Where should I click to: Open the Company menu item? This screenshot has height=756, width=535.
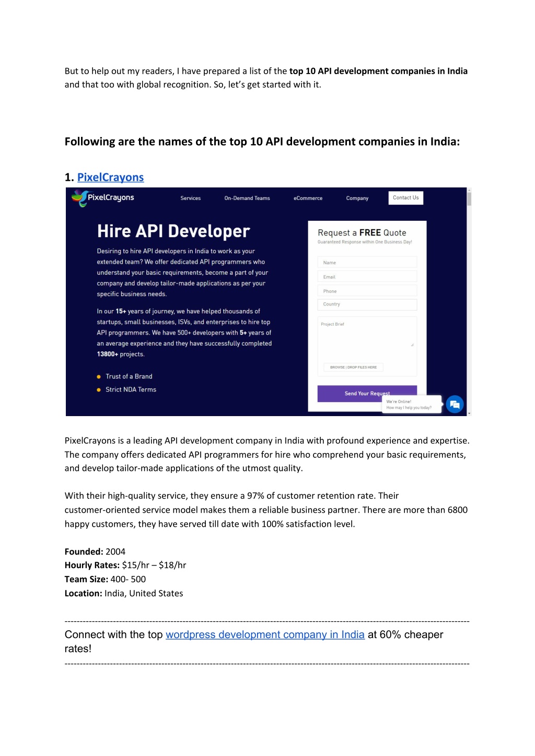point(357,198)
